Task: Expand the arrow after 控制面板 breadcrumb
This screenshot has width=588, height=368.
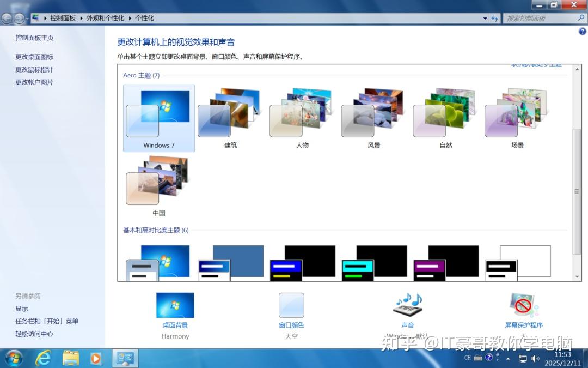Action: [81, 18]
